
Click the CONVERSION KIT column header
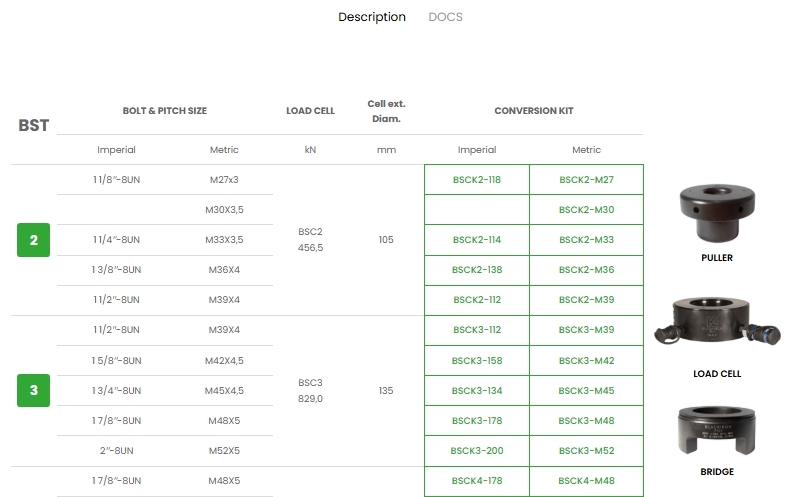coord(533,111)
